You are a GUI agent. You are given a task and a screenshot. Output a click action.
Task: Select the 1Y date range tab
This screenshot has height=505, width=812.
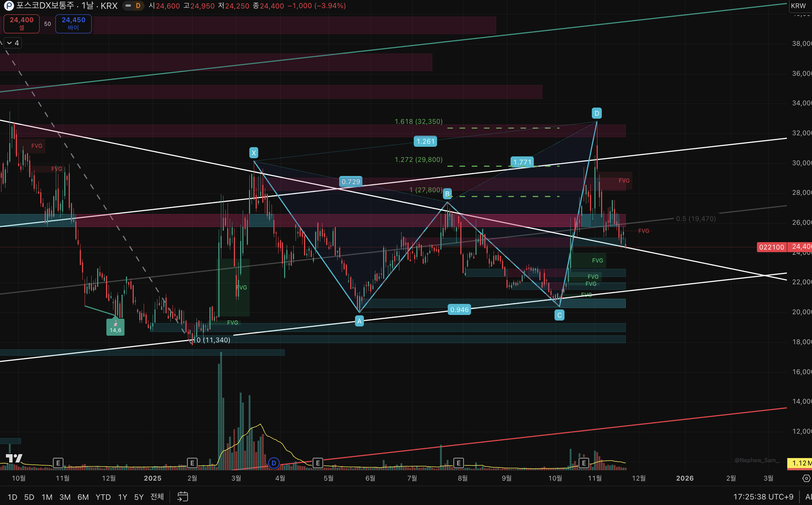(x=122, y=497)
